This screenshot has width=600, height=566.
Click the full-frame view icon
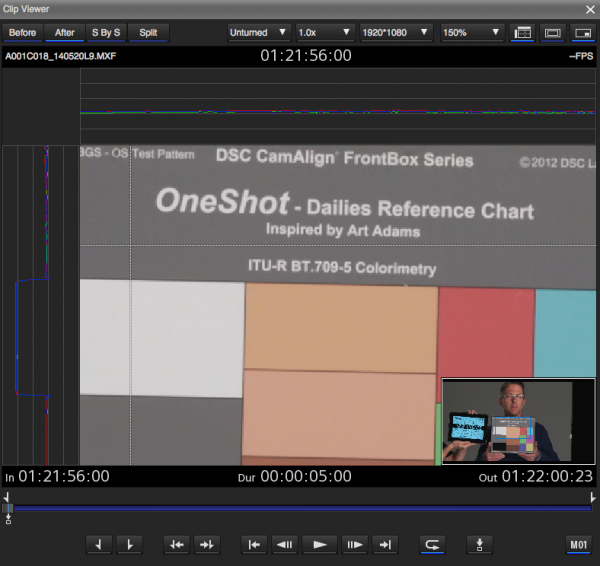coord(552,33)
